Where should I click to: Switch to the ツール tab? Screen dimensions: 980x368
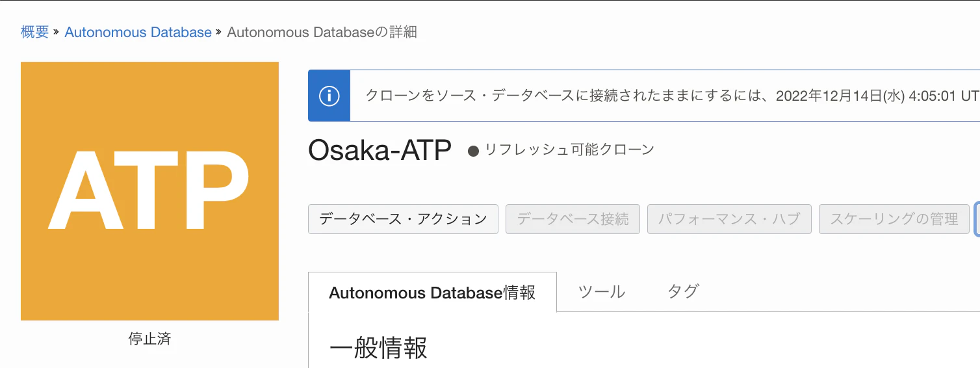(x=602, y=292)
